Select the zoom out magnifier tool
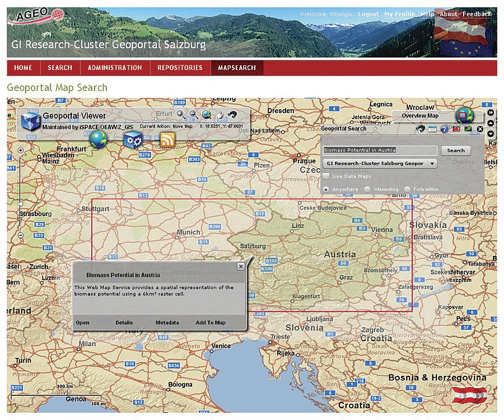The width and height of the screenshot is (504, 420). [x=193, y=114]
